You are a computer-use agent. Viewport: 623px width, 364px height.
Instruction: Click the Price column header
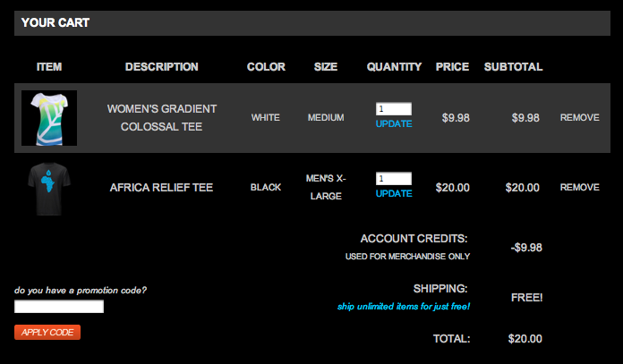tap(452, 67)
